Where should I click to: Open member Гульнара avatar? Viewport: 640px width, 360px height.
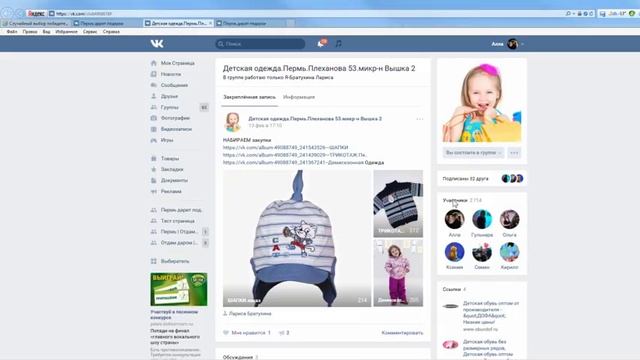click(482, 219)
